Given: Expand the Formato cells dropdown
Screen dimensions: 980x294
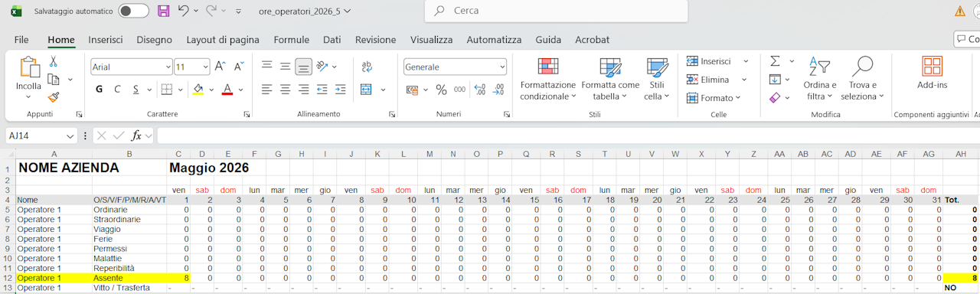Looking at the screenshot, I should click(714, 98).
